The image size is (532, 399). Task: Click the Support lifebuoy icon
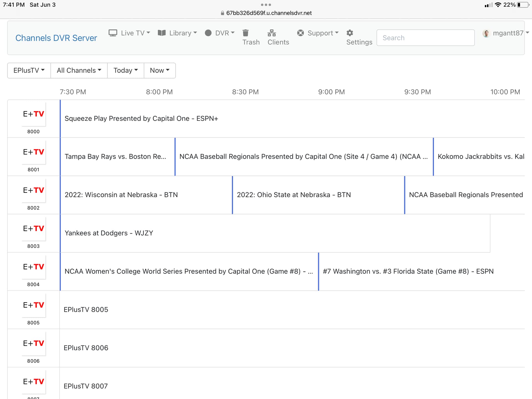coord(300,33)
